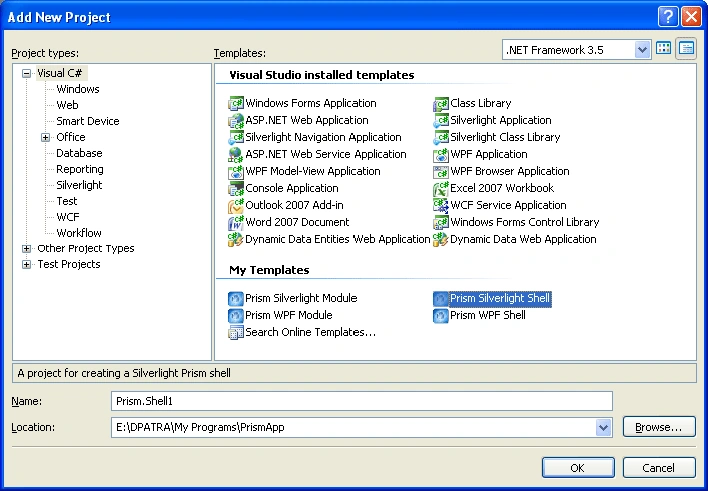
Task: Select the Smart Device project type
Action: (x=88, y=121)
